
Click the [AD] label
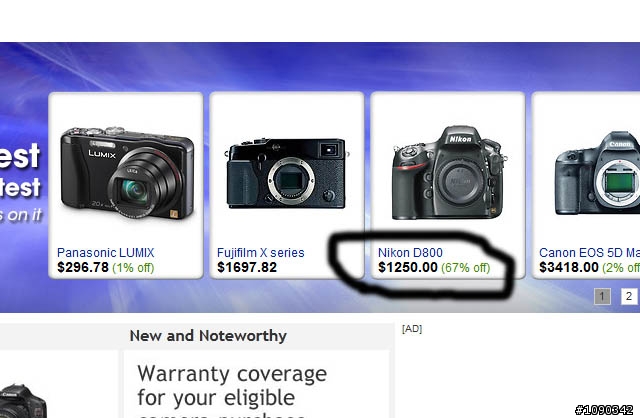(412, 329)
